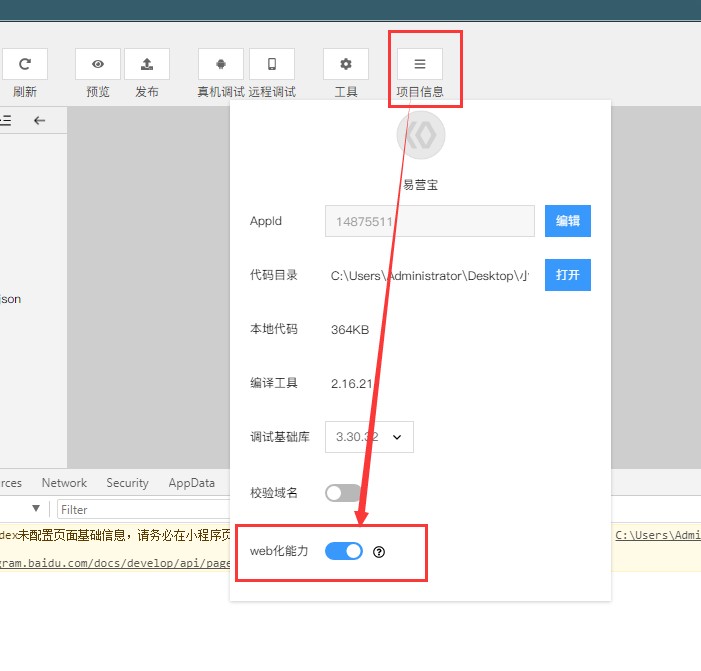Switch to the Network tab
The image size is (701, 671).
64,483
